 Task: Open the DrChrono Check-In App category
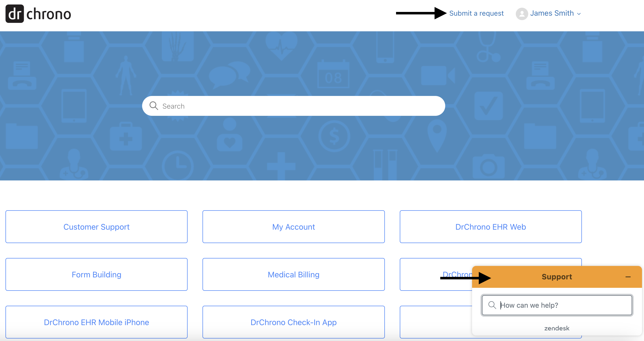point(293,322)
